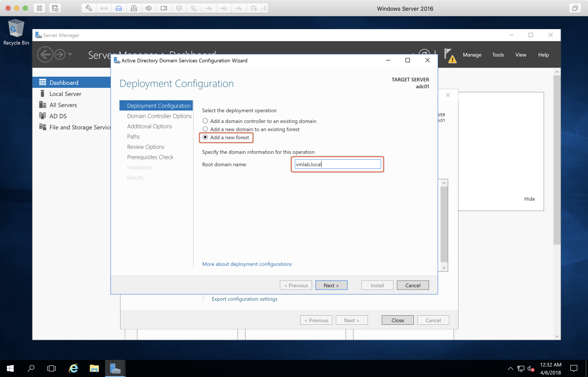
Task: Open the Tools menu
Action: 498,55
